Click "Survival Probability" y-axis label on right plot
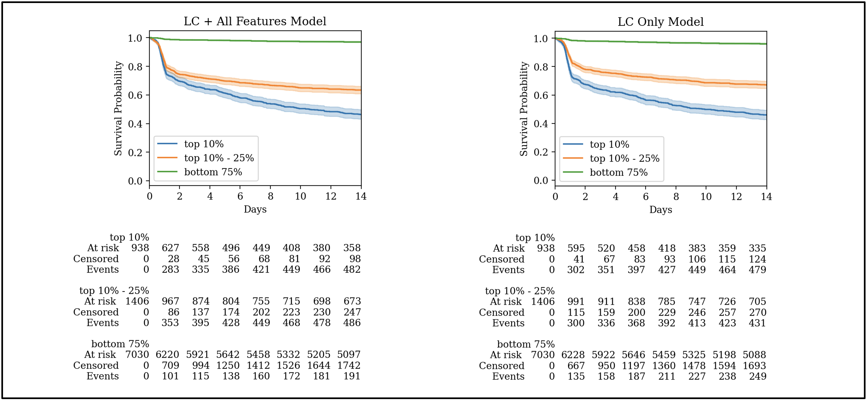Image resolution: width=868 pixels, height=401 pixels. point(523,109)
